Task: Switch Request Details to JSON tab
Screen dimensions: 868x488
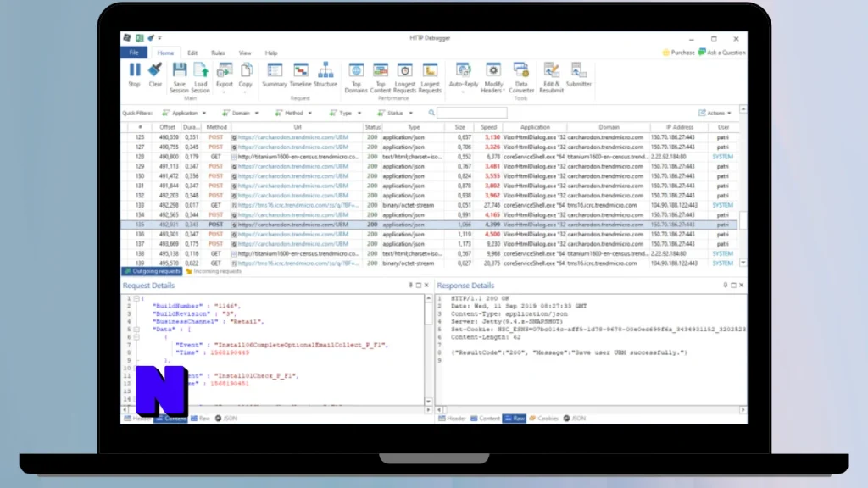Action: (x=226, y=419)
